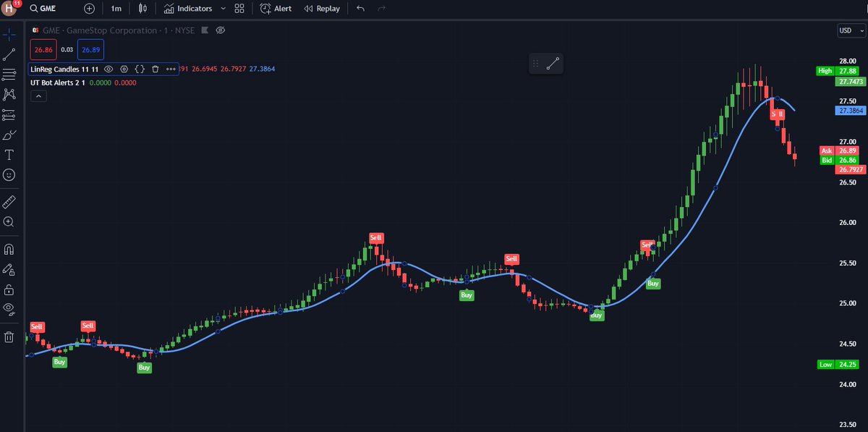The image size is (868, 432).
Task: Toggle magnet mode
Action: coord(9,249)
